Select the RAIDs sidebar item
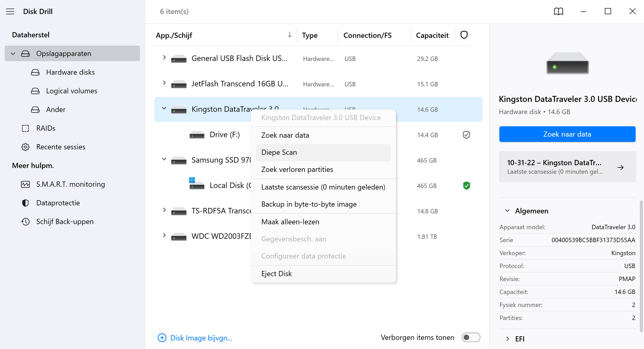Image resolution: width=644 pixels, height=349 pixels. [x=46, y=128]
